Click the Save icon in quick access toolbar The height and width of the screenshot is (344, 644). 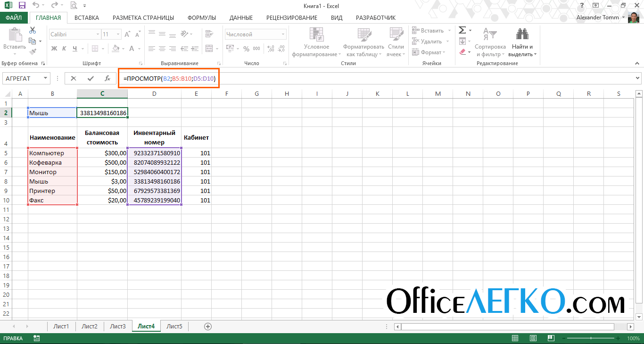click(22, 6)
